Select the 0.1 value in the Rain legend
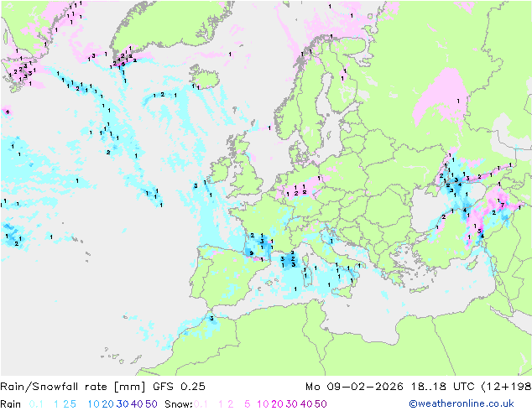 coord(36,404)
